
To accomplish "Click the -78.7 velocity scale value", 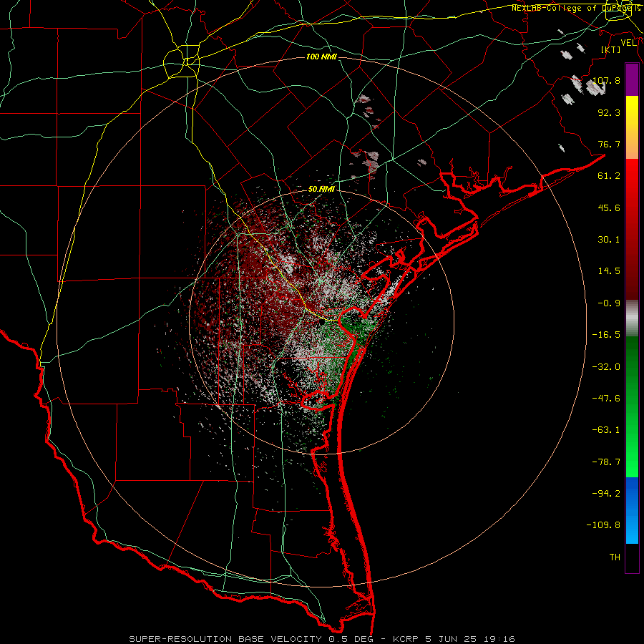I will [x=606, y=462].
